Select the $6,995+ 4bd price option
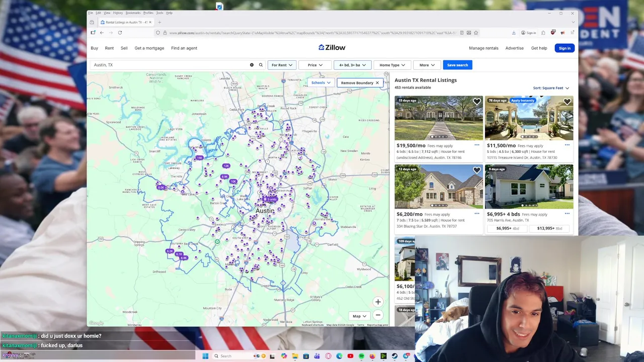 [507, 228]
